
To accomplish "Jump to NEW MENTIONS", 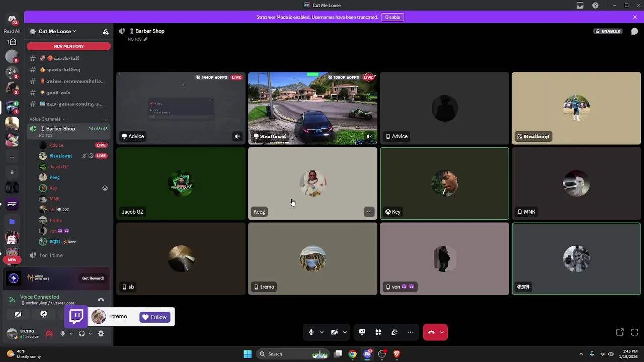I will pyautogui.click(x=68, y=46).
